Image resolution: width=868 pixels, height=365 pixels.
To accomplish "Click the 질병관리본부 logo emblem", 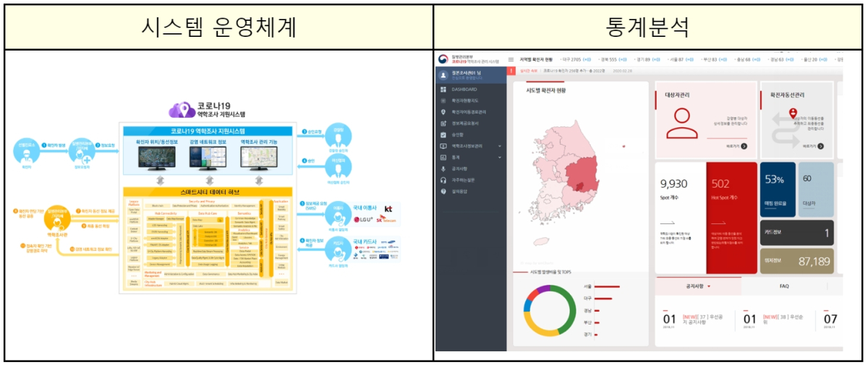I will (443, 60).
